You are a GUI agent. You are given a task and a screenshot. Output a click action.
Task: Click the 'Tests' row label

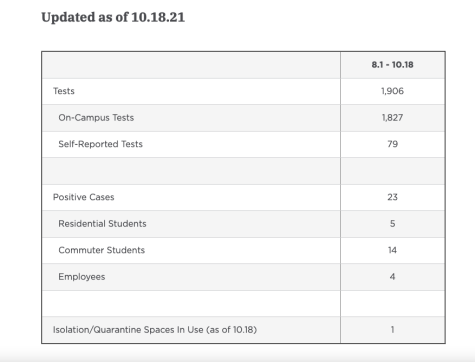point(64,91)
